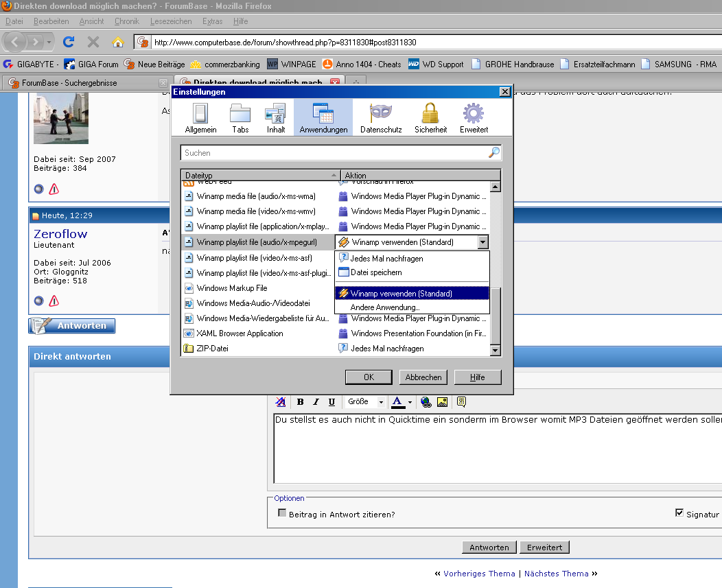This screenshot has width=722, height=588.
Task: Open the Lesezeichen menu
Action: point(171,21)
